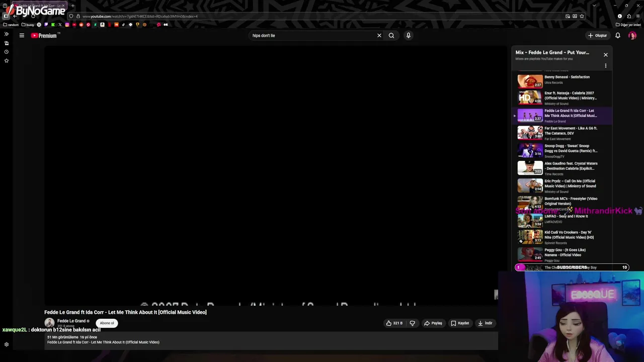
Task: Open the browser sidebar history clock icon
Action: [x=7, y=52]
